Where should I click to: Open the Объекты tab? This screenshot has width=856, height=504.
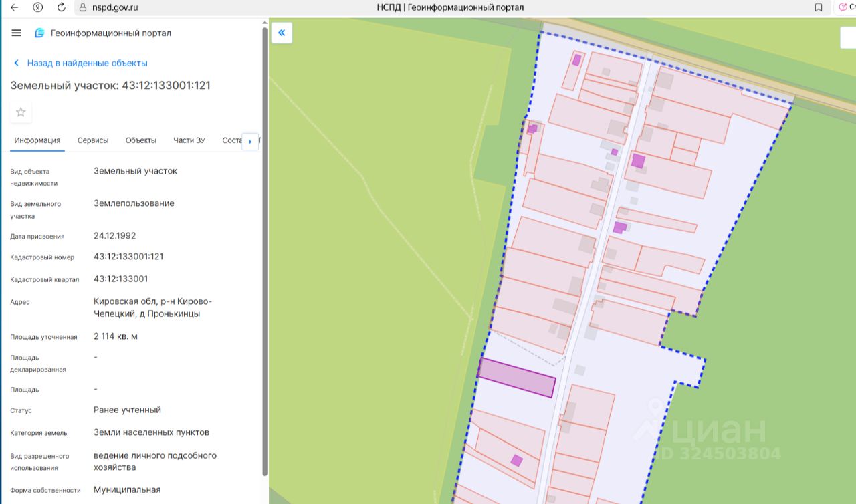pos(141,140)
